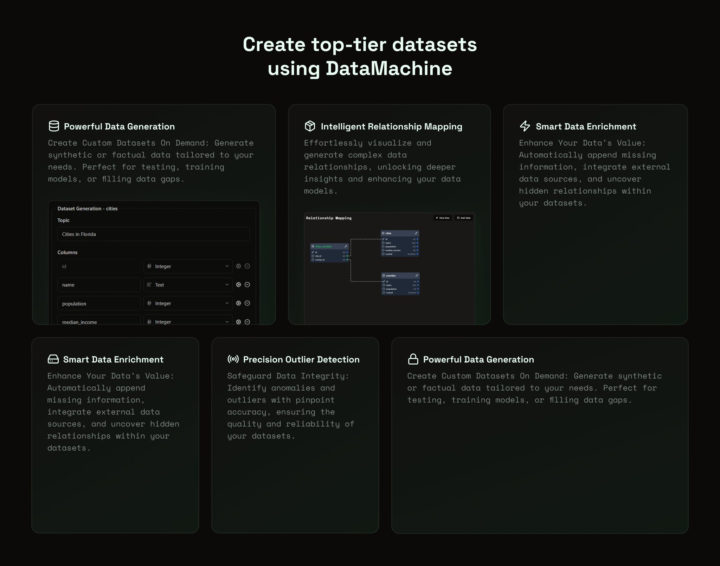Screen dimensions: 720x566
Task: Click the name column input field
Action: pos(98,285)
